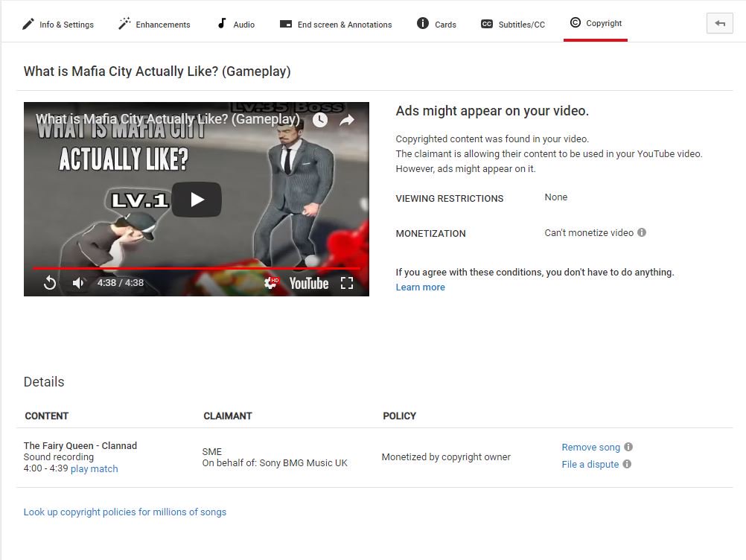The width and height of the screenshot is (746, 560).
Task: Open the Learn more link
Action: point(420,287)
